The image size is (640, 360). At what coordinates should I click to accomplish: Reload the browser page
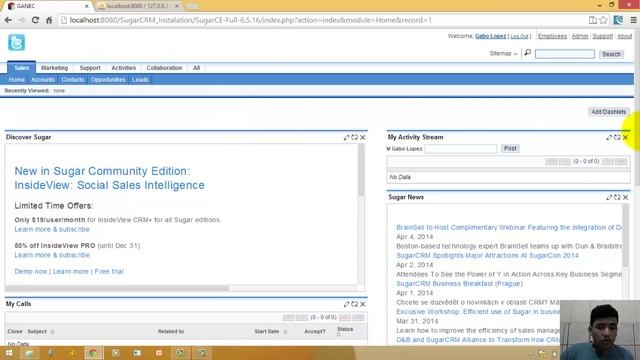click(x=36, y=20)
